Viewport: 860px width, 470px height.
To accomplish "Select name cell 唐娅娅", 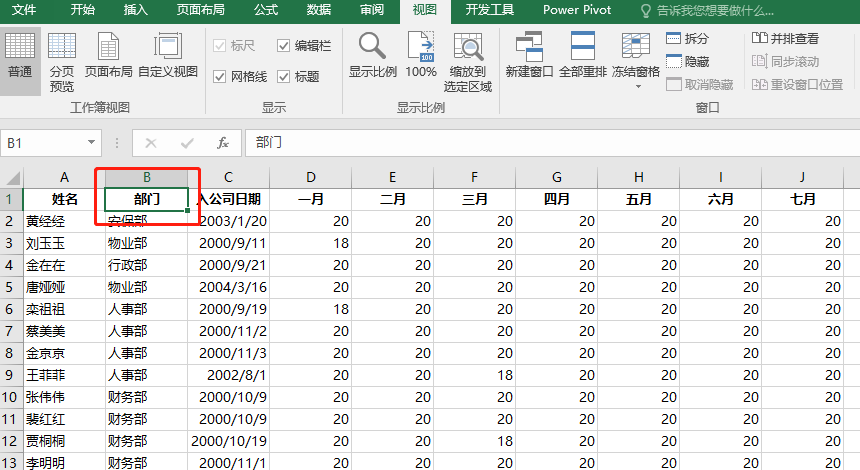I will [64, 287].
